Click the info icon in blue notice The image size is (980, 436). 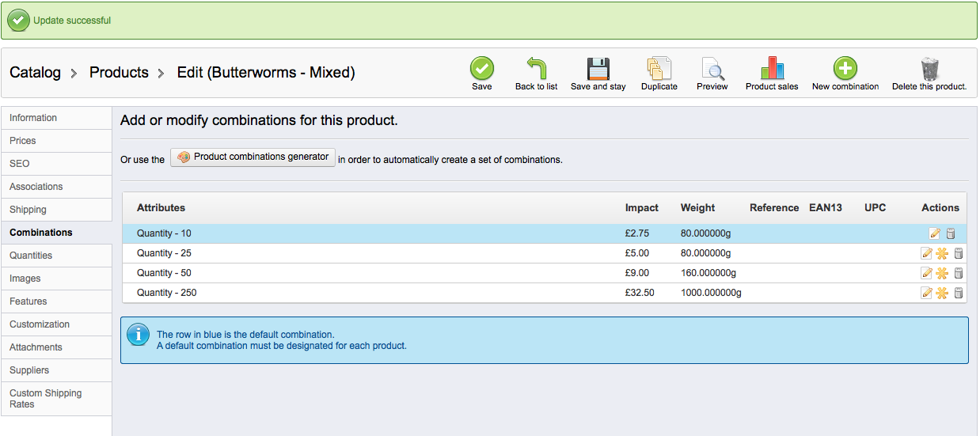pos(139,335)
